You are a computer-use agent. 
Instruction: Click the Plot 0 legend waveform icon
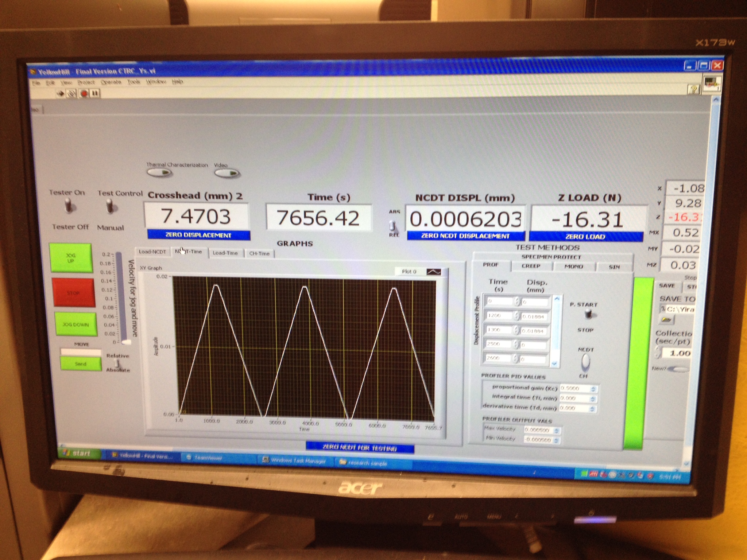pos(434,272)
